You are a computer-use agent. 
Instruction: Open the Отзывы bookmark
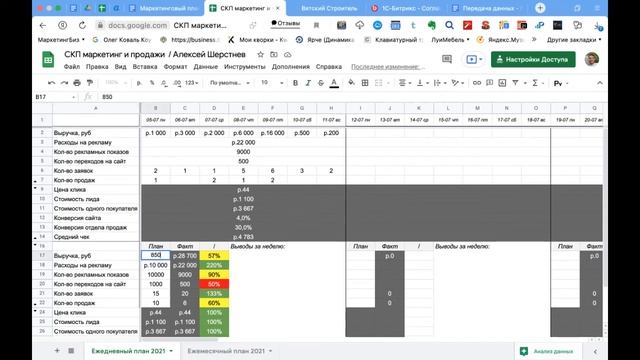point(285,24)
